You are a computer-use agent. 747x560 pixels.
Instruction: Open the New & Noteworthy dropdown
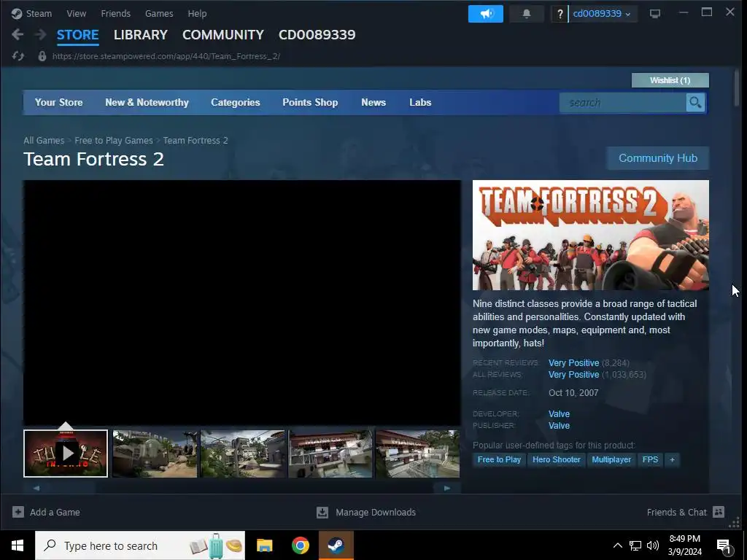147,102
